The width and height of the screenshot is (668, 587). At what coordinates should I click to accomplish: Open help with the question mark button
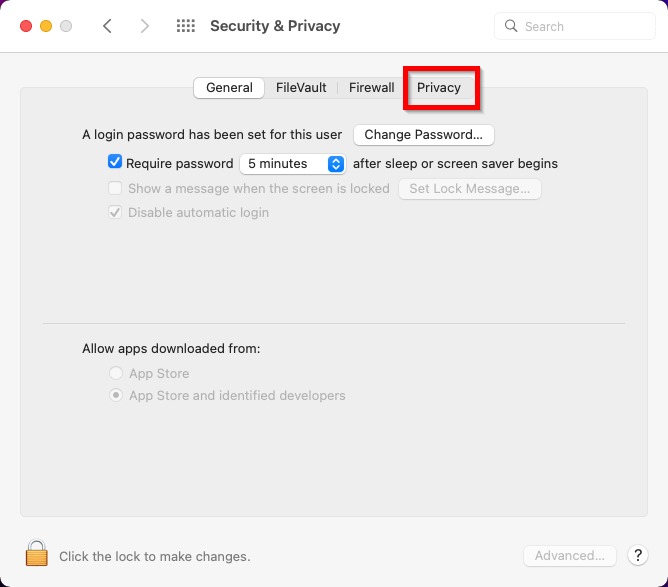[637, 555]
